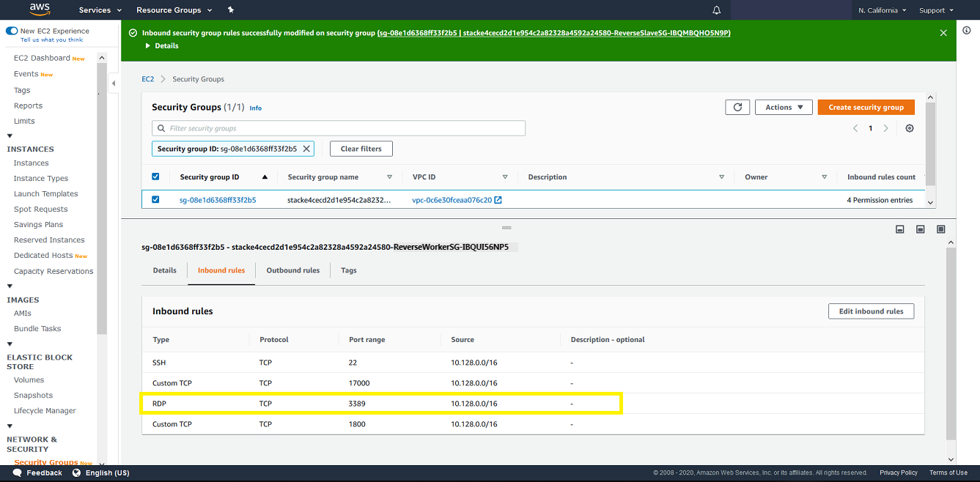Uncheck the sg-08e1d6368ff33f2b5 row checkbox
Screen dimensions: 980x482
point(155,199)
